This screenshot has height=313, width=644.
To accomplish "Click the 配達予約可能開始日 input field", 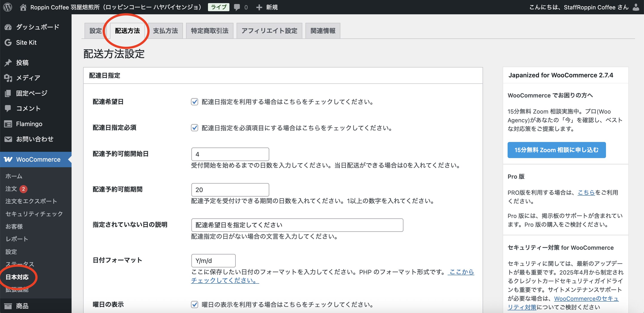I will [230, 154].
